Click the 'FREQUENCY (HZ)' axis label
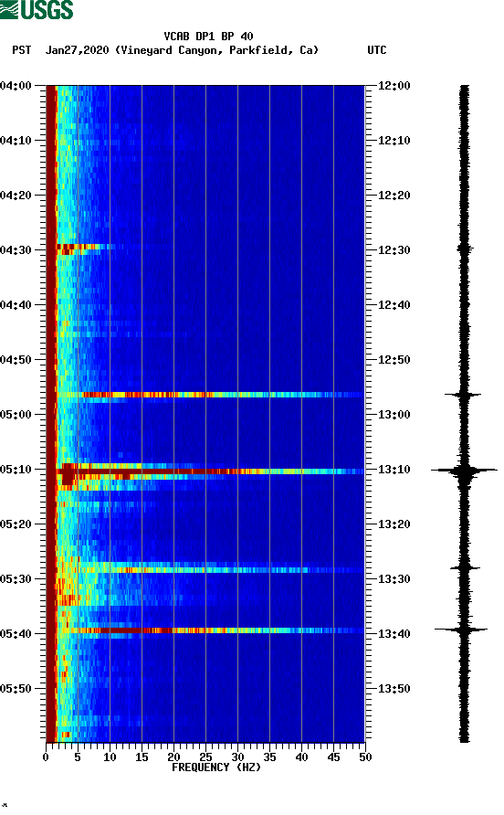This screenshot has width=504, height=815. click(x=216, y=767)
